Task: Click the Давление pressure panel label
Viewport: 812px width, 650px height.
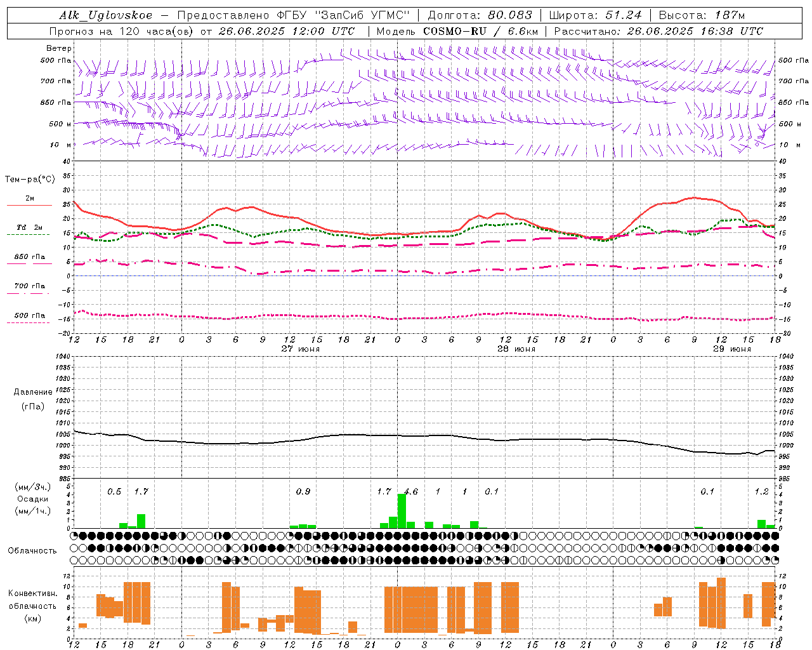Action: coord(32,392)
